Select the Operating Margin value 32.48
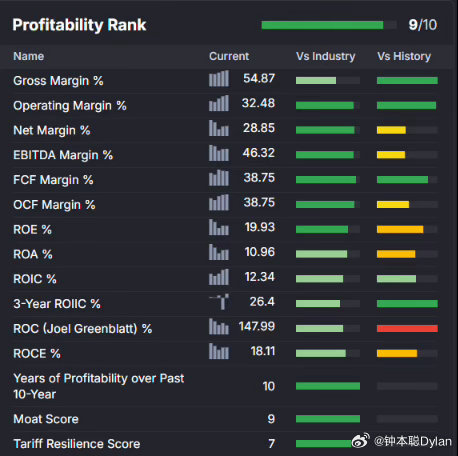 (x=258, y=103)
